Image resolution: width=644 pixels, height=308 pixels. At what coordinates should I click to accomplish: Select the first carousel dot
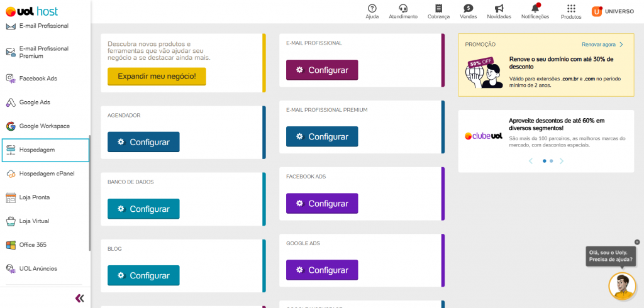(x=545, y=161)
